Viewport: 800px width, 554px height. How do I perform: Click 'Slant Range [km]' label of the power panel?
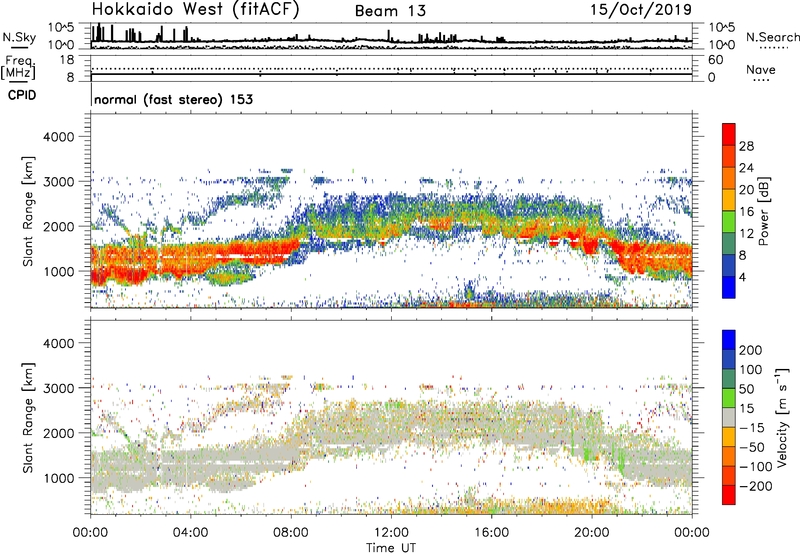[x=28, y=211]
